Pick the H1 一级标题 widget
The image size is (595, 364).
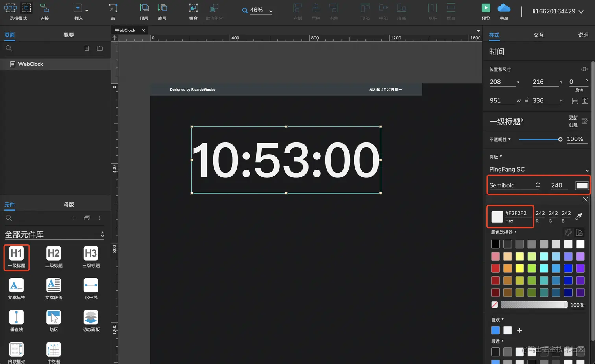pyautogui.click(x=17, y=257)
